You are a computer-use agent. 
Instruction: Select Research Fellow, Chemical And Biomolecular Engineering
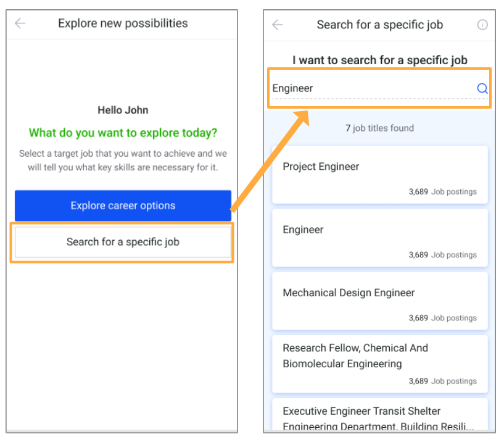[x=379, y=364]
